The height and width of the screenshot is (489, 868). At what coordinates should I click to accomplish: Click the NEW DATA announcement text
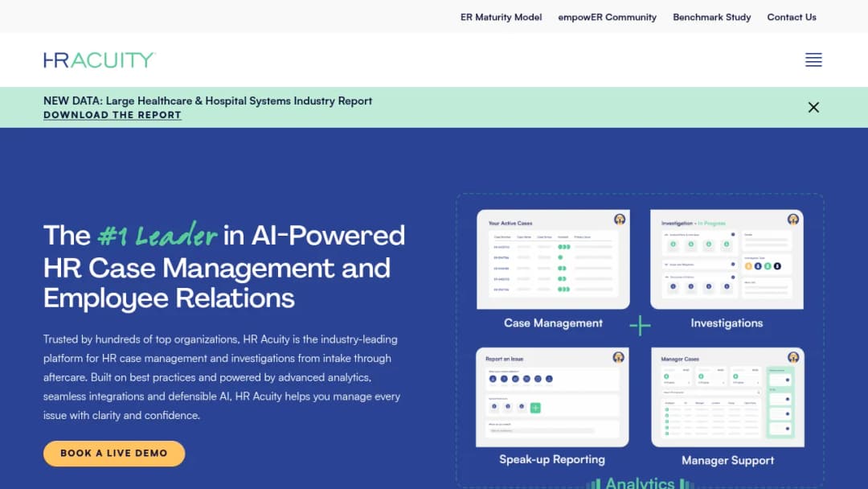(x=207, y=101)
